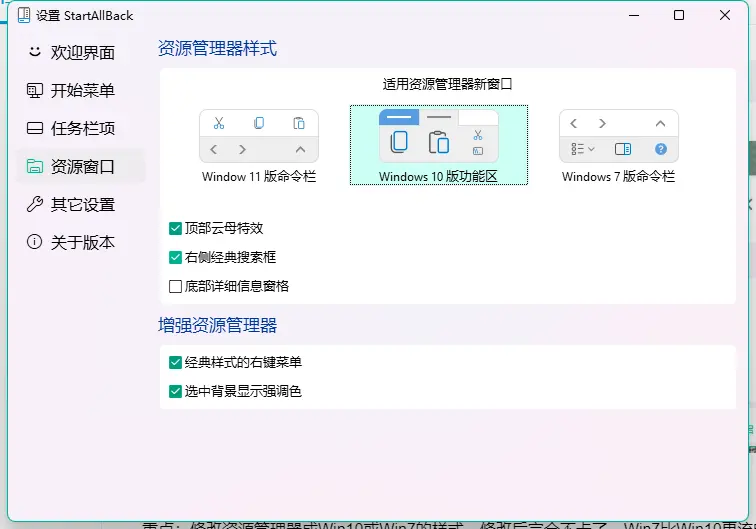Choose the Window 11 版命令栏 style thumbnail
This screenshot has width=756, height=529.
coord(259,136)
